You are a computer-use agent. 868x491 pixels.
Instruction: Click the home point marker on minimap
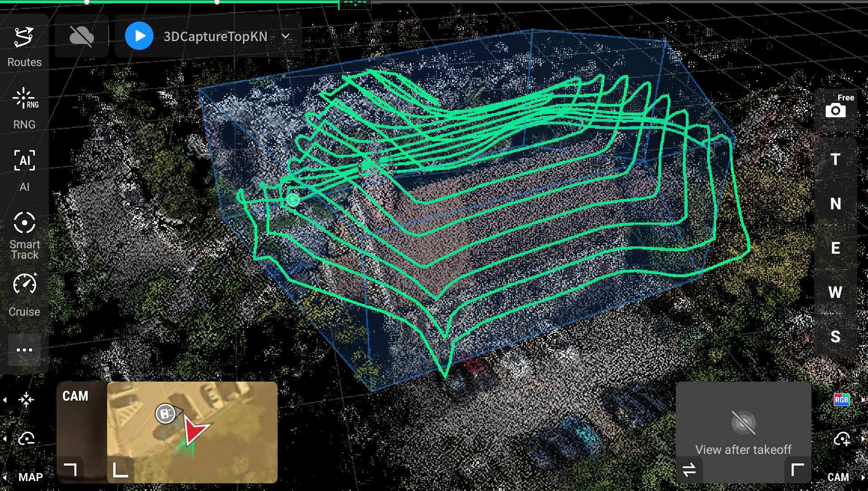click(165, 414)
